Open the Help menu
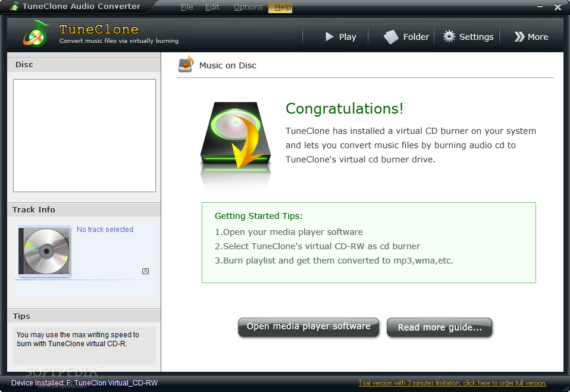 [x=280, y=7]
